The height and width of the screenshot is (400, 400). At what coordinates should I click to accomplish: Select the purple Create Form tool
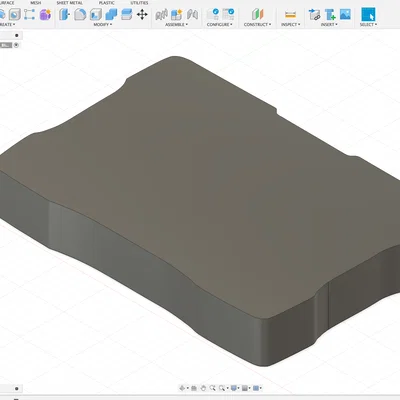pos(45,14)
